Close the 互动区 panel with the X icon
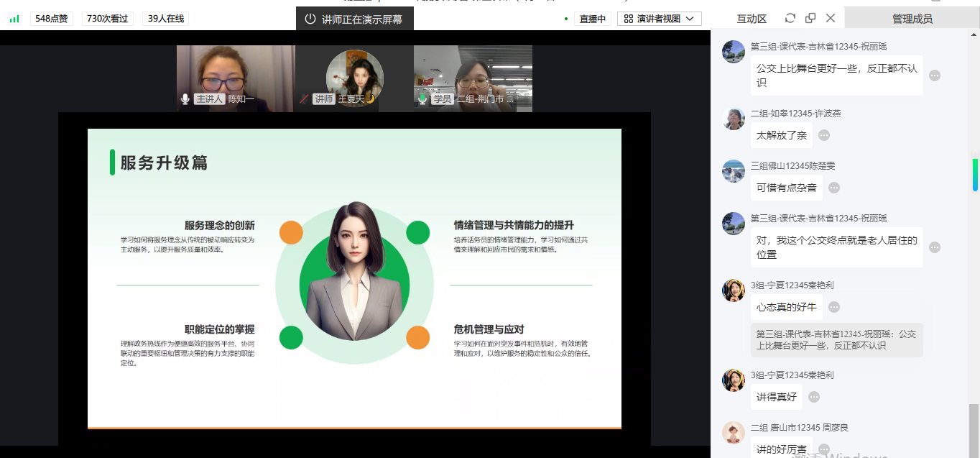The width and height of the screenshot is (980, 458). click(831, 18)
